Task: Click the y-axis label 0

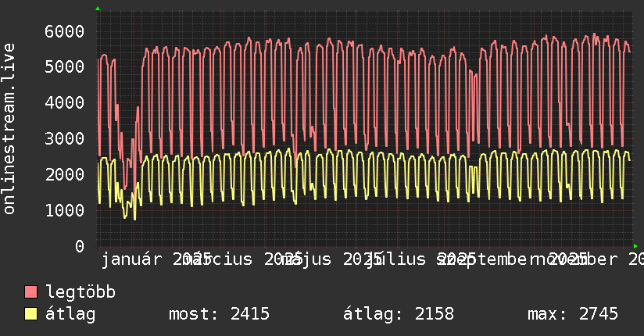Action: click(x=80, y=246)
